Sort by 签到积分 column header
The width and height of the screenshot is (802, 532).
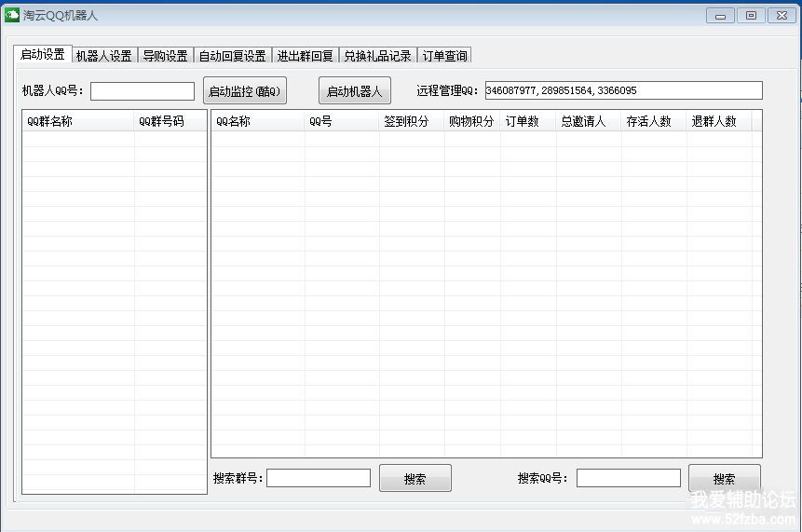412,121
